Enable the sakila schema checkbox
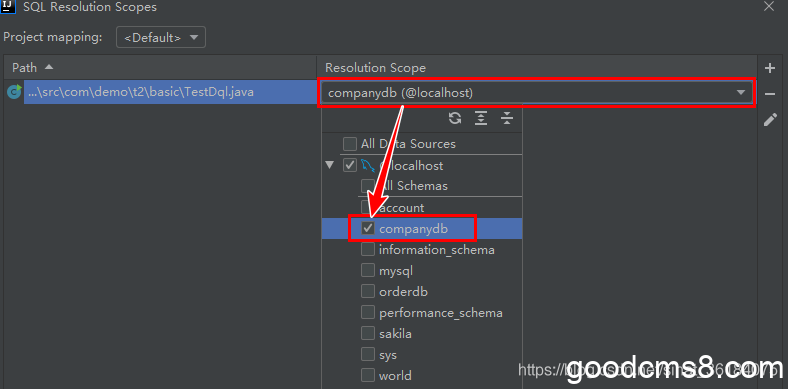 [368, 333]
